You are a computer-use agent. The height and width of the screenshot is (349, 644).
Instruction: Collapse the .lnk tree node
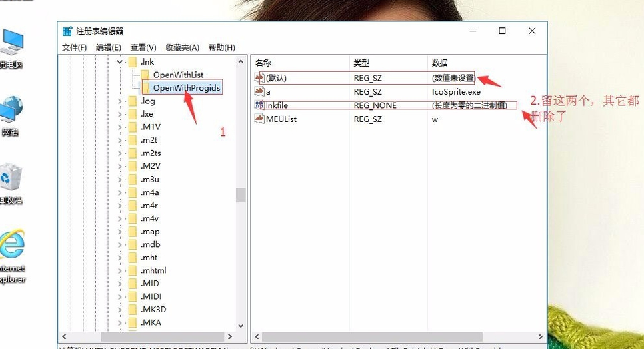point(119,61)
